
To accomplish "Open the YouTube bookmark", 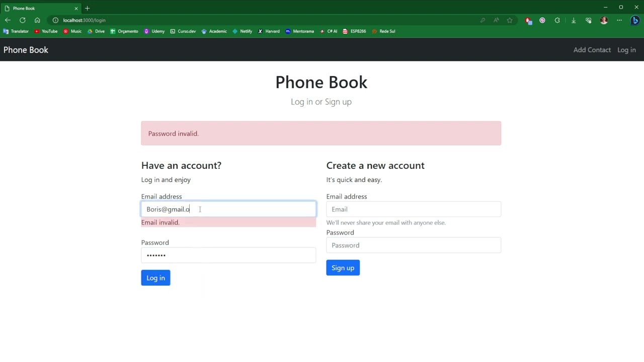I will point(46,31).
